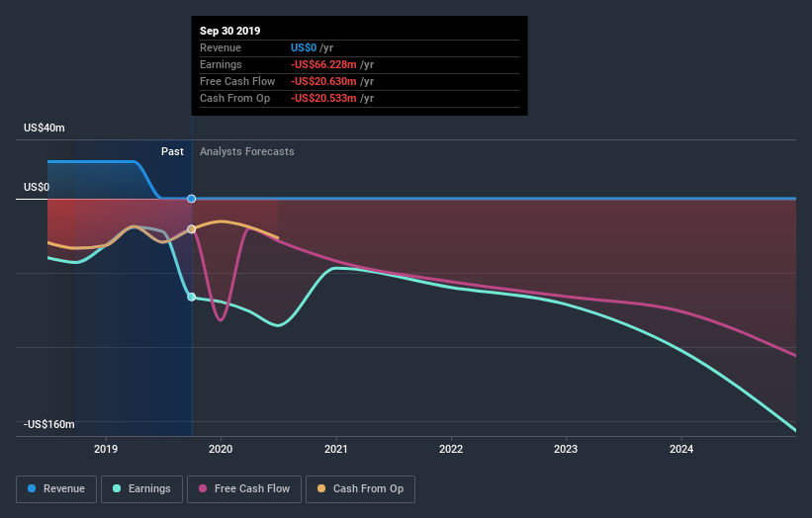
Task: Click the blue Revenue legend dot
Action: point(32,488)
